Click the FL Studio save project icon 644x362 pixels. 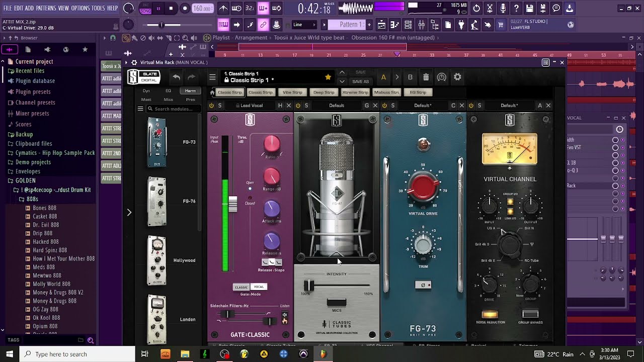tap(529, 9)
